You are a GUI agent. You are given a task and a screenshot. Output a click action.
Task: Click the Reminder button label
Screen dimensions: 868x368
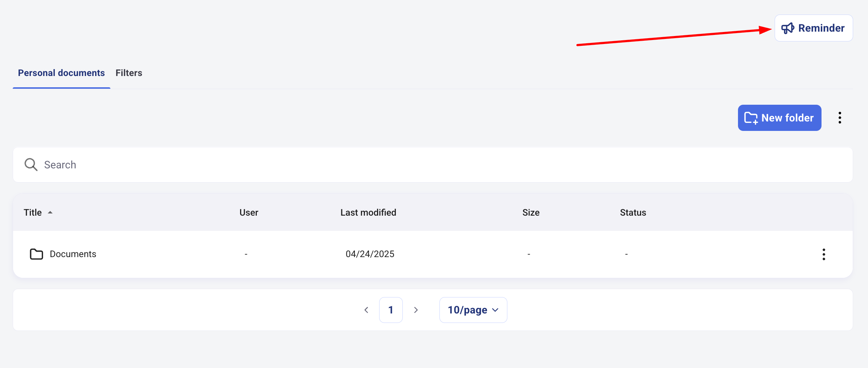[x=821, y=28]
